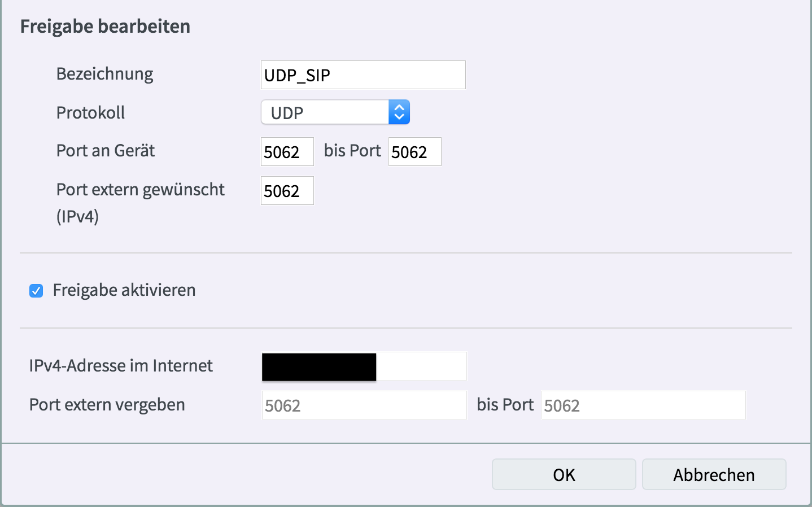Confirm the dialog with OK
The image size is (812, 507).
click(564, 475)
